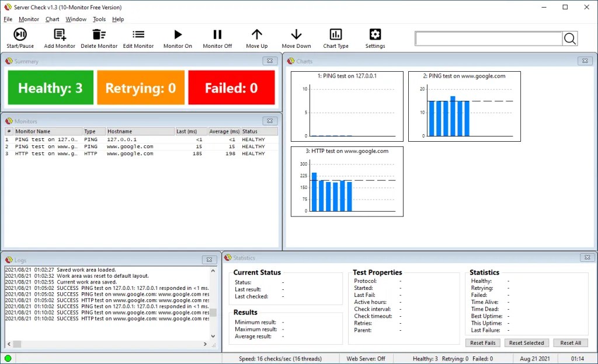Click the Monitors panel title icon
The width and height of the screenshot is (598, 364).
click(x=9, y=121)
